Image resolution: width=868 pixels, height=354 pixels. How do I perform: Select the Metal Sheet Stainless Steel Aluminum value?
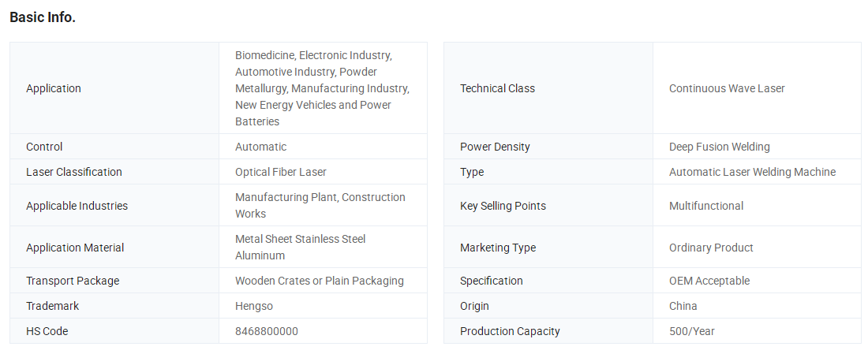[300, 248]
